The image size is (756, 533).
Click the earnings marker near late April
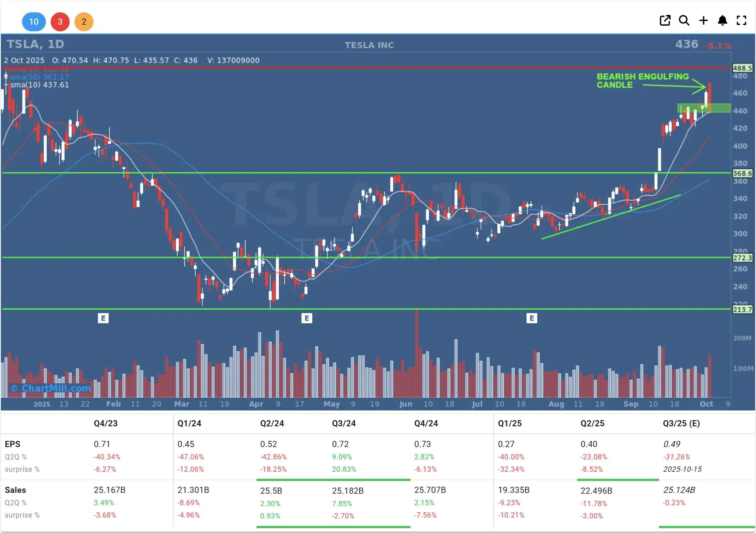307,318
